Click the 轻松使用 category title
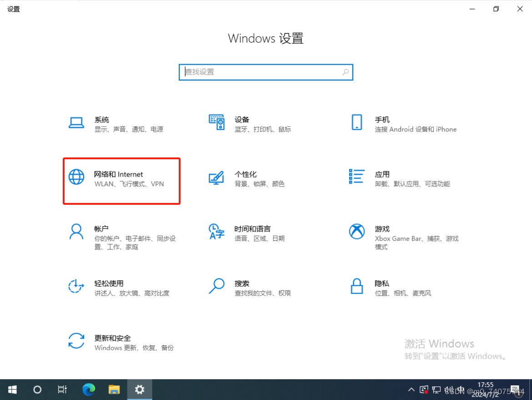532x400 pixels. coord(109,284)
